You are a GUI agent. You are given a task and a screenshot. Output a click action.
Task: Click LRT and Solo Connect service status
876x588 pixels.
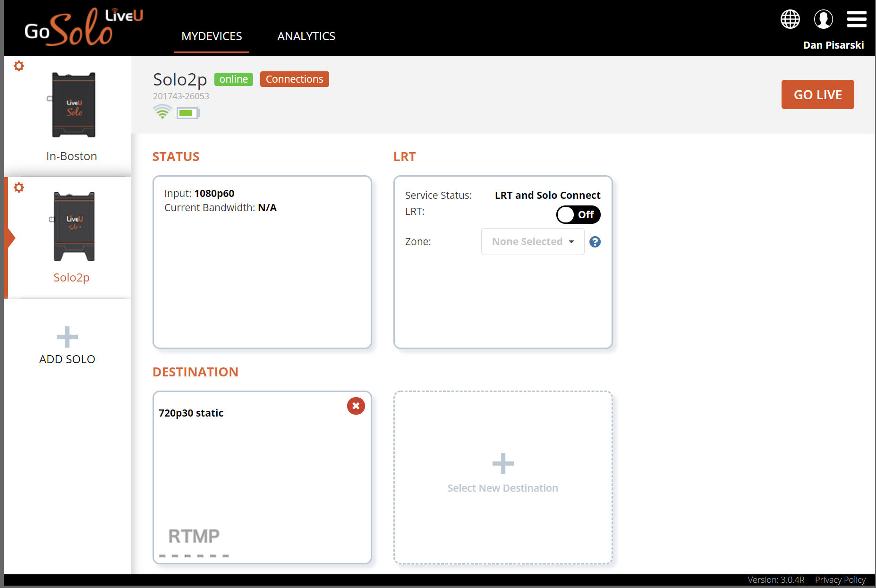(548, 196)
